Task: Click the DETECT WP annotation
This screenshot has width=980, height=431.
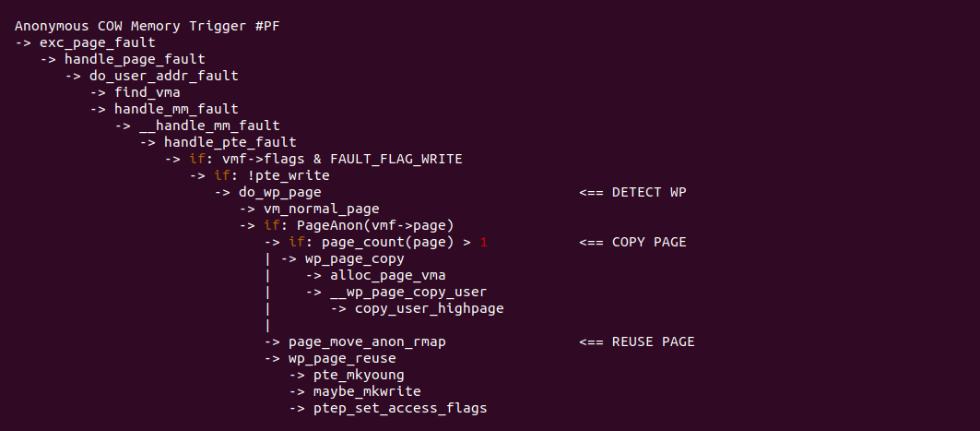Action: click(649, 192)
